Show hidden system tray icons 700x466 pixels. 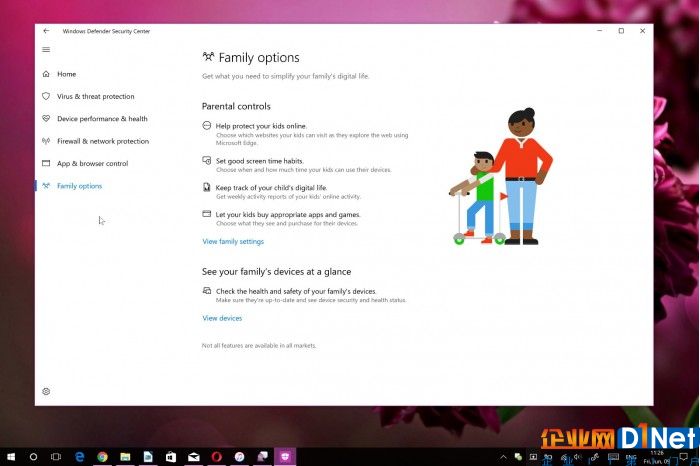click(x=503, y=457)
